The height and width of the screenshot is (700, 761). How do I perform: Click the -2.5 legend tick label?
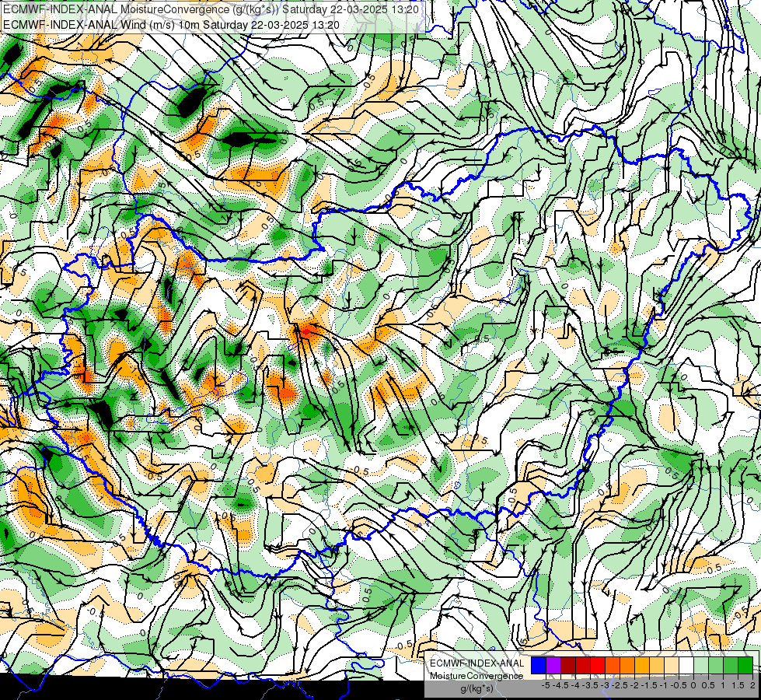(620, 685)
